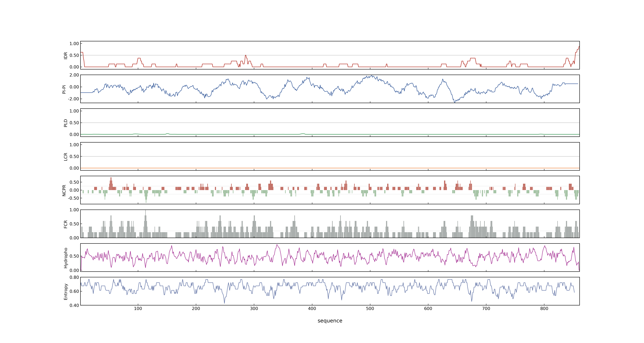
Task: Click the 0.60 tick on the Entropy axis
Action: point(74,291)
